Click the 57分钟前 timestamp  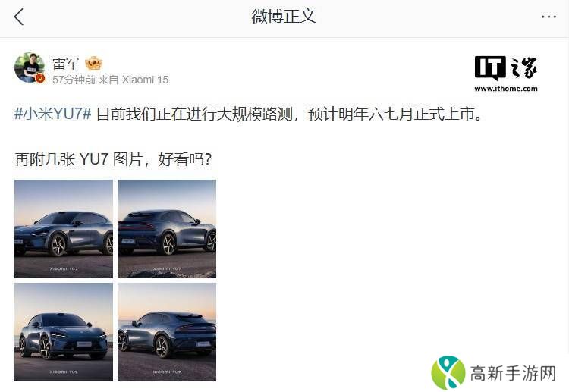point(74,80)
